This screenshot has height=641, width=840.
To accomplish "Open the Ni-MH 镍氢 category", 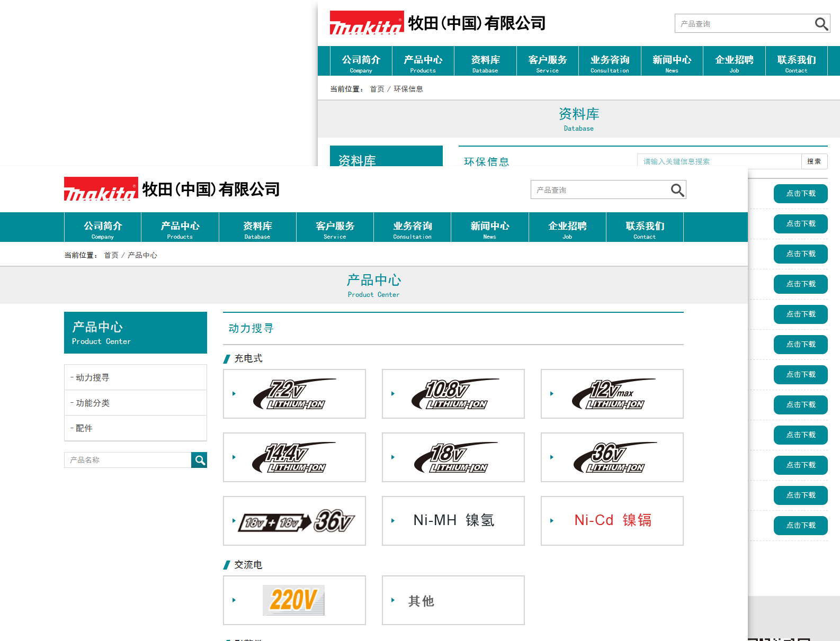I will (453, 521).
